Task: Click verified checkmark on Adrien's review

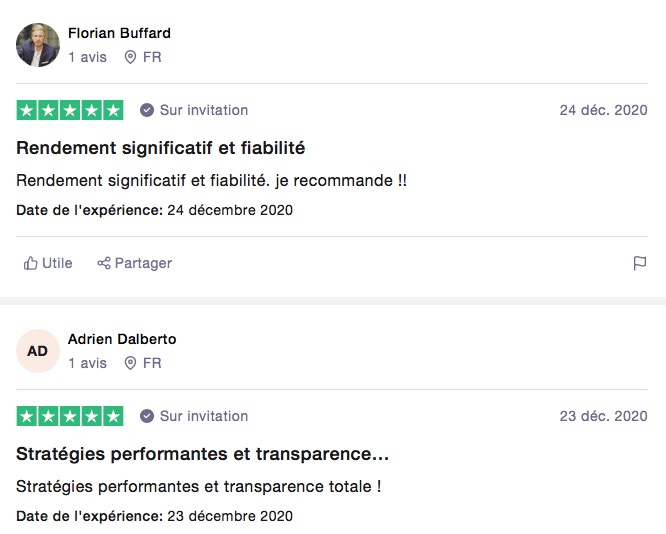Action: point(147,416)
